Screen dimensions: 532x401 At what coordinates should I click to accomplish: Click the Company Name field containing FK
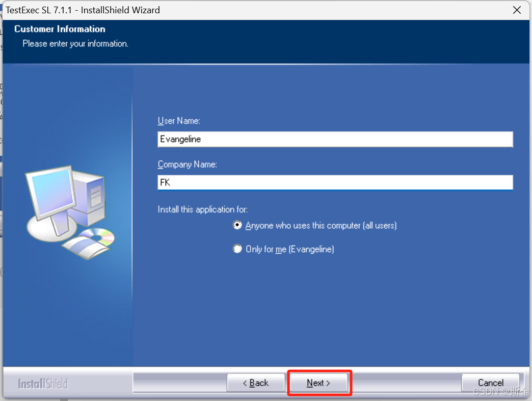pyautogui.click(x=335, y=182)
